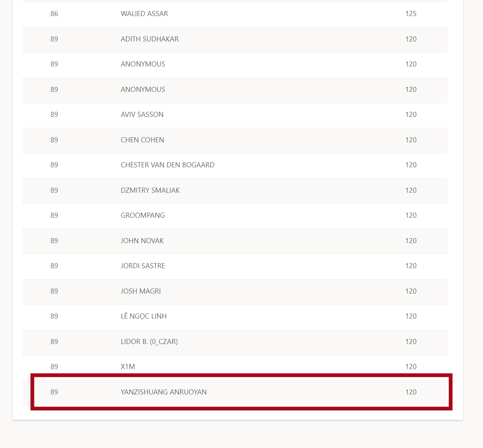
Task: Click the name WALIED ASSAR
Action: pos(144,14)
